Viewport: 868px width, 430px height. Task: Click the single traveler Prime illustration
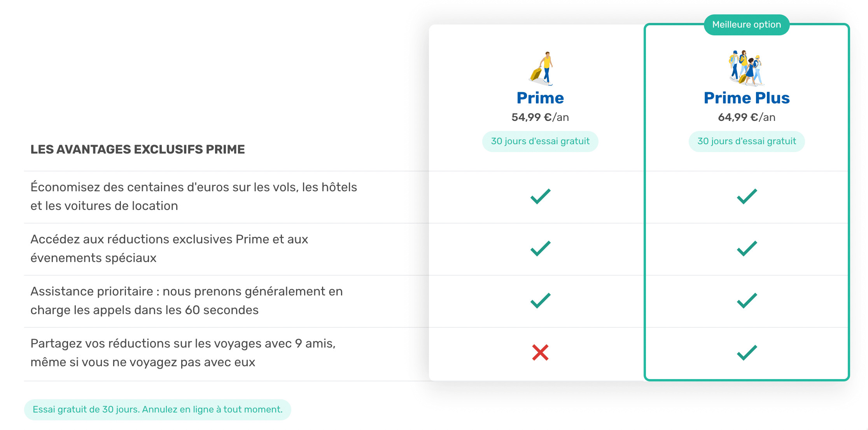[541, 68]
